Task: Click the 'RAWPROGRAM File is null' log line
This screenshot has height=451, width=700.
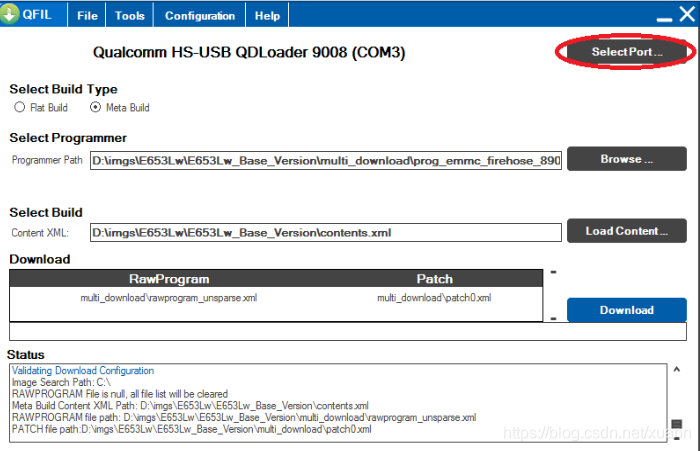Action: (x=120, y=394)
